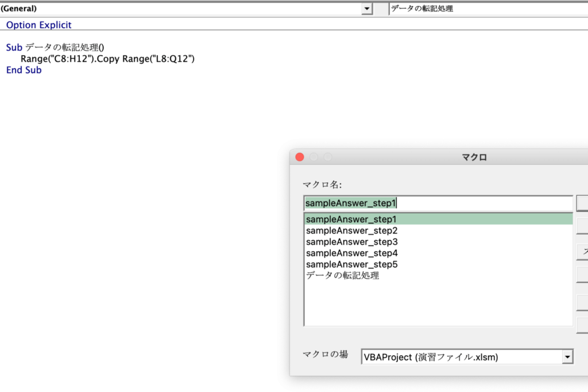Place cursor on Option Explicit line
Image resolution: width=588 pixels, height=392 pixels.
point(39,25)
